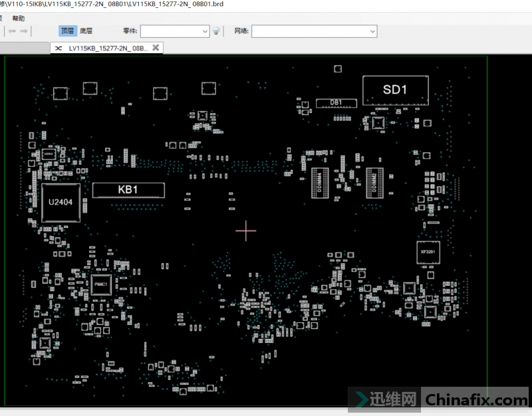This screenshot has height=416, width=532.
Task: Click inside the 网络 net input field
Action: click(x=309, y=31)
